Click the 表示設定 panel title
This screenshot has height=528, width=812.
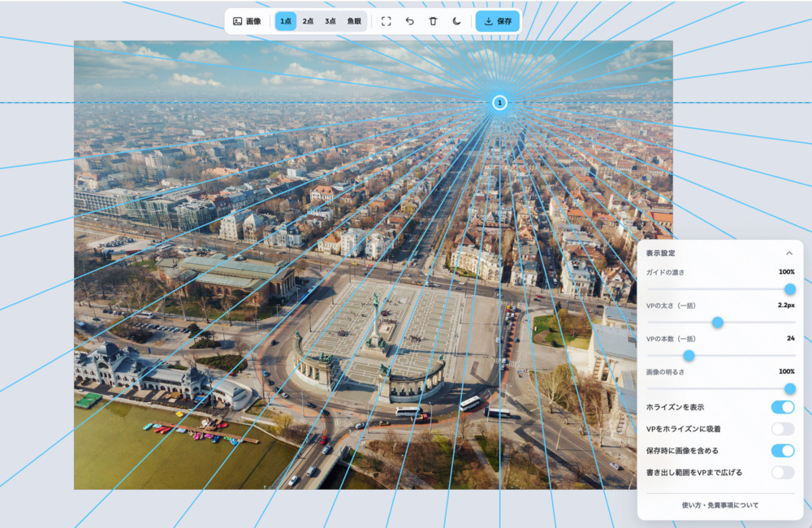(x=660, y=253)
